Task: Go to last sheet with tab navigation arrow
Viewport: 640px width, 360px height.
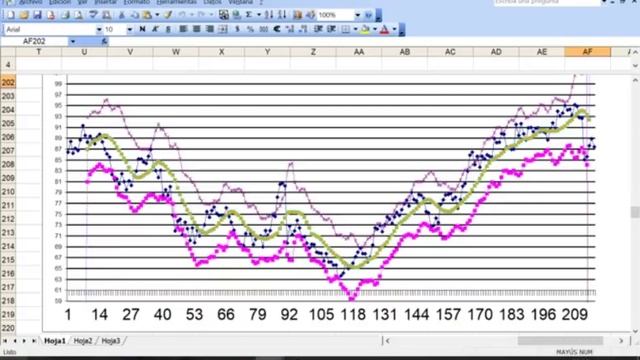Action: coord(34,341)
